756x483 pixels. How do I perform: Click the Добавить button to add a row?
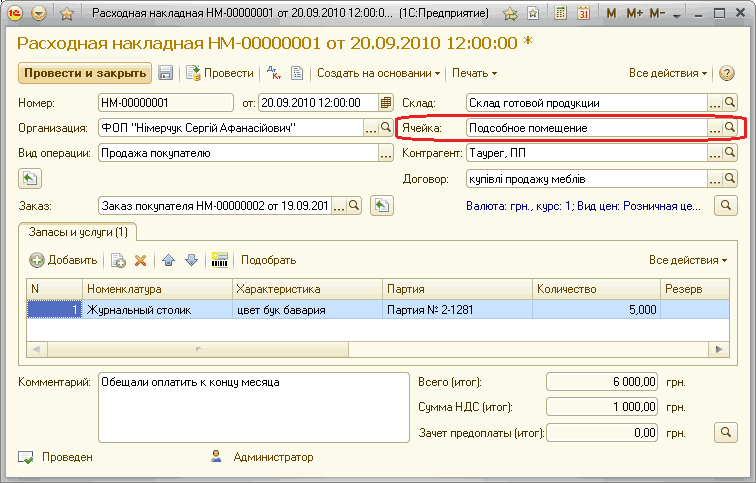(63, 260)
